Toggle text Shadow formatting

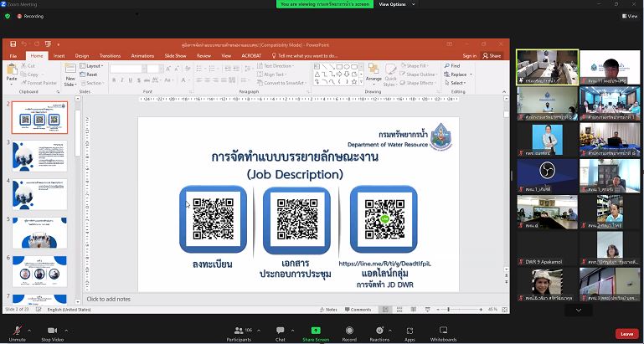pyautogui.click(x=139, y=80)
